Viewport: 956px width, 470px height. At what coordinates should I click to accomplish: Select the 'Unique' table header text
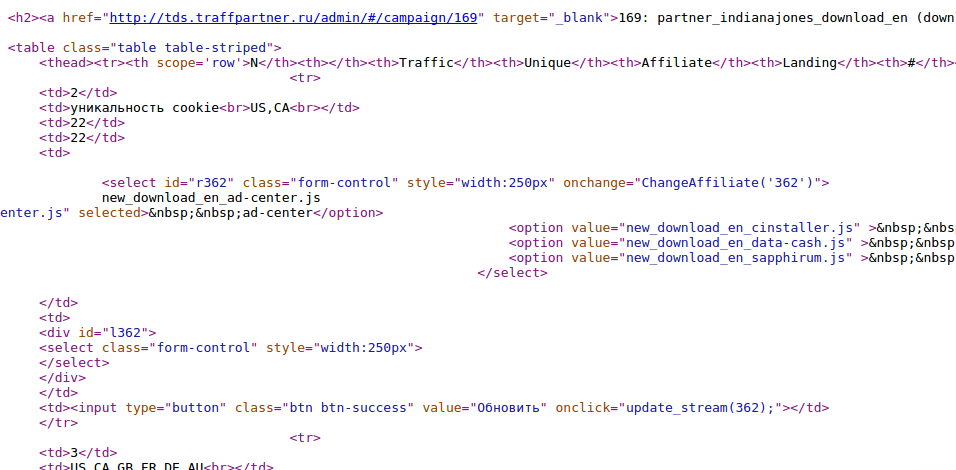point(548,63)
